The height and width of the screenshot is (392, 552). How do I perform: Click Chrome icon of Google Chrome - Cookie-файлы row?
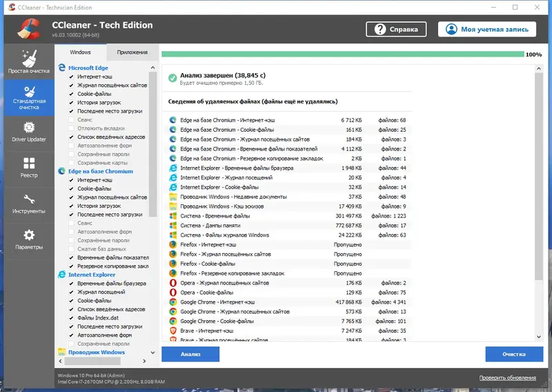pyautogui.click(x=173, y=321)
